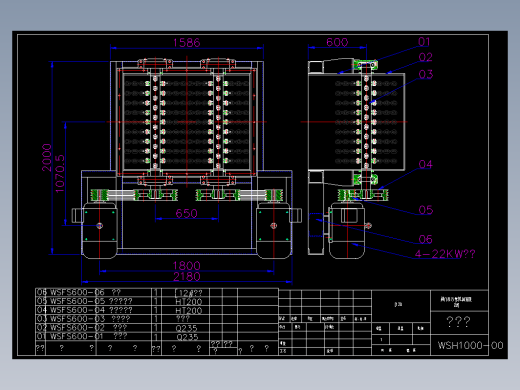Click the WSFS600-04 parts list row
The image size is (520, 390).
coord(157,310)
